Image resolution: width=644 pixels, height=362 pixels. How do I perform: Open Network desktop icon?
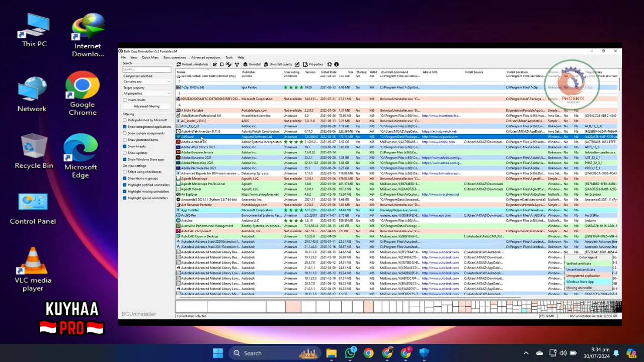(32, 95)
